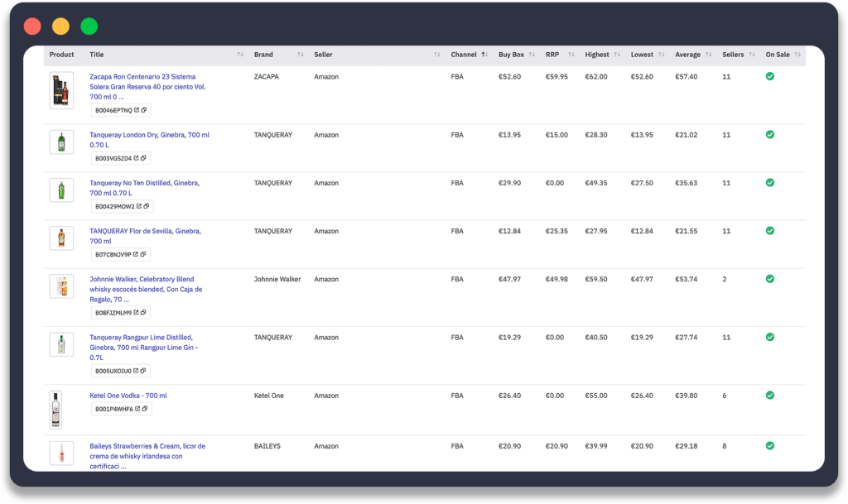Click the brand cell BAILEYS
This screenshot has height=504, width=848.
pos(267,446)
